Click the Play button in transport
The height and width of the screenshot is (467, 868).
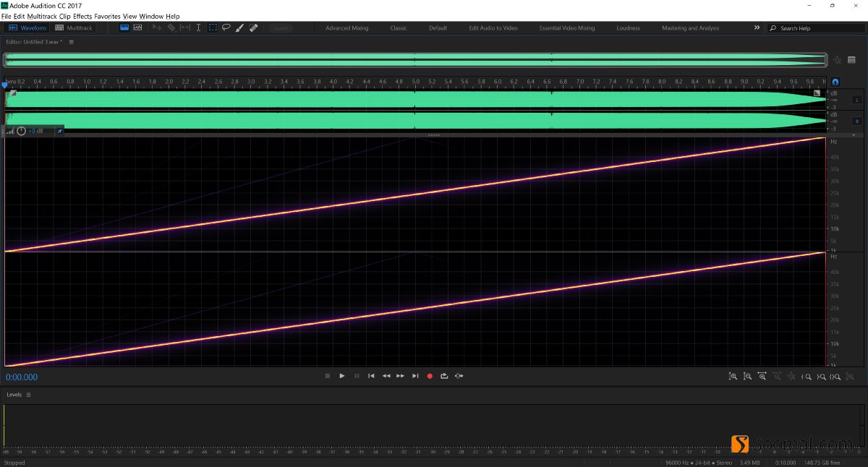click(342, 376)
